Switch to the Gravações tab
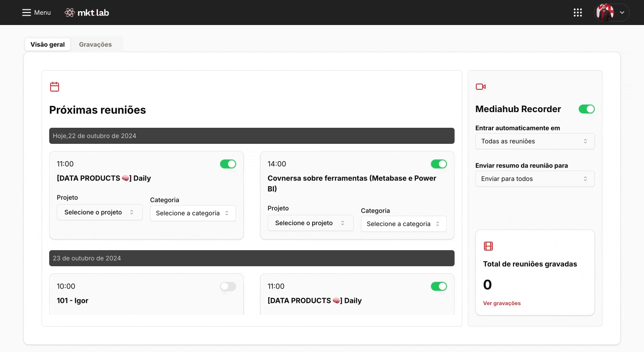 [x=95, y=44]
